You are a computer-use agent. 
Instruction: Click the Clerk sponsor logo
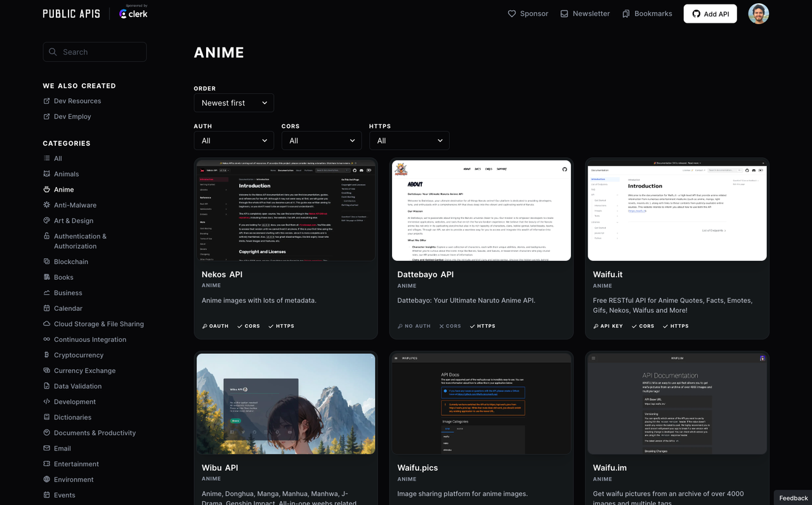[132, 14]
